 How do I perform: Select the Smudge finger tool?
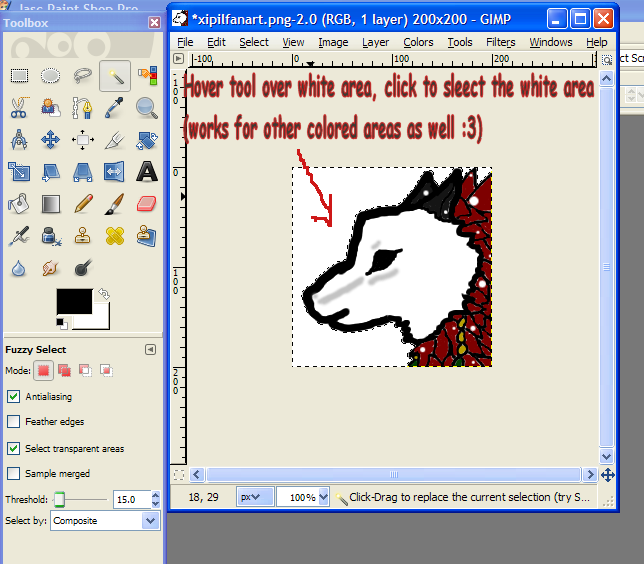[51, 268]
